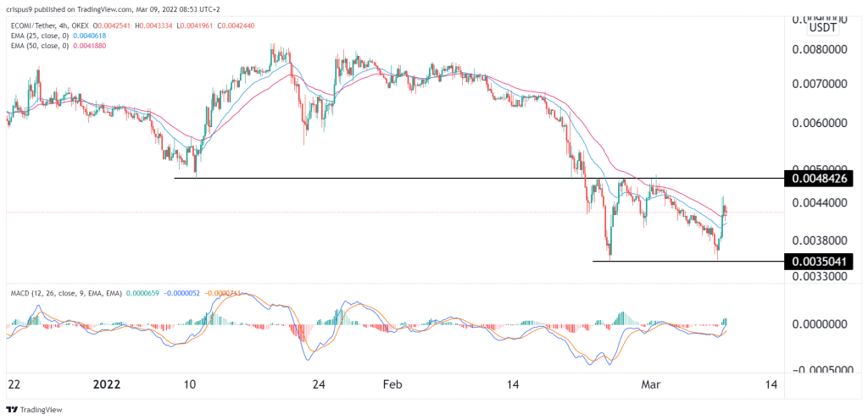Click the MACD (12, 26, close, 9, EMA, EMA) label
Screen dimensions: 868x420
[65, 293]
